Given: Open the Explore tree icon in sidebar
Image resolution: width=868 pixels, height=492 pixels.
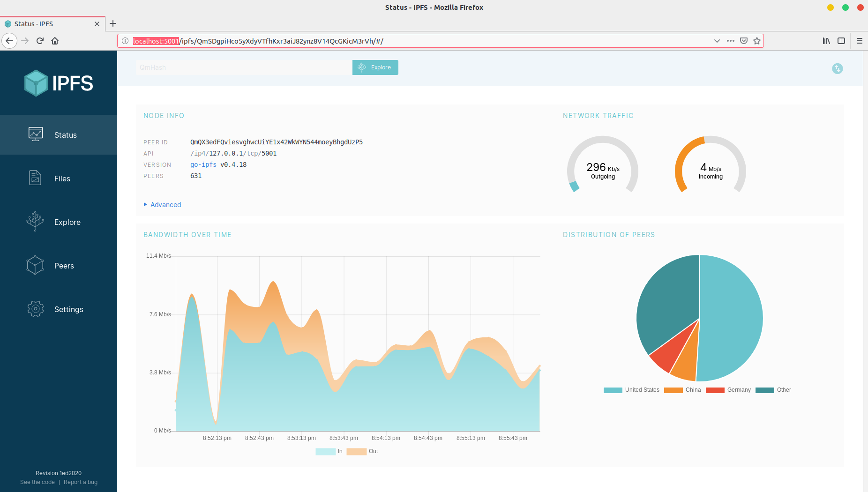Looking at the screenshot, I should (35, 222).
